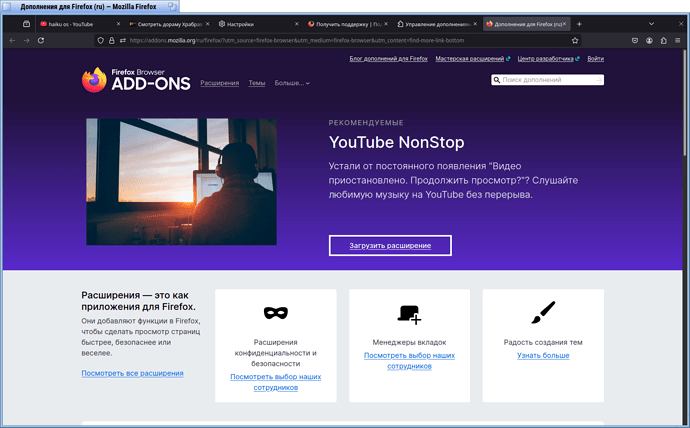Image resolution: width=690 pixels, height=428 pixels.
Task: Close the haiku os YouTube tab
Action: [118, 24]
